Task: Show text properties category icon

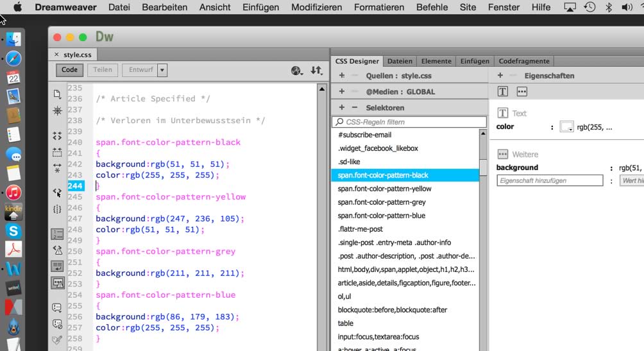Action: 503,92
